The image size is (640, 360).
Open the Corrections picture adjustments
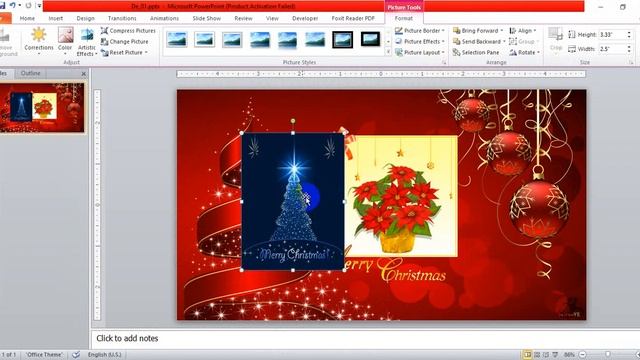tap(39, 41)
